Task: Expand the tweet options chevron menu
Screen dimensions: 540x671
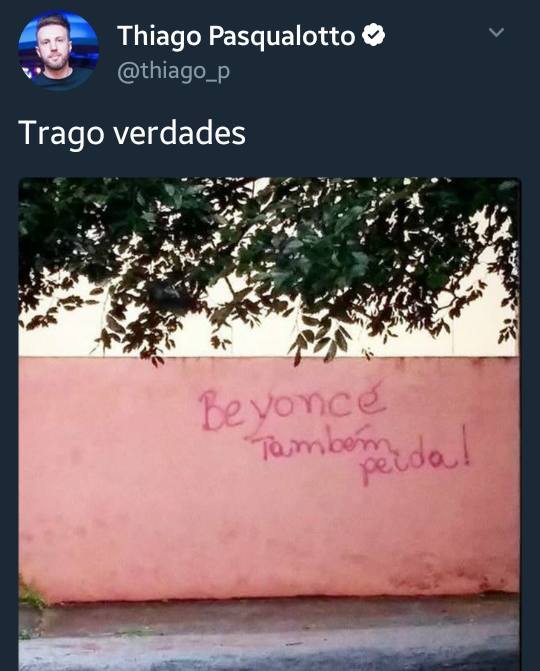Action: [x=496, y=33]
